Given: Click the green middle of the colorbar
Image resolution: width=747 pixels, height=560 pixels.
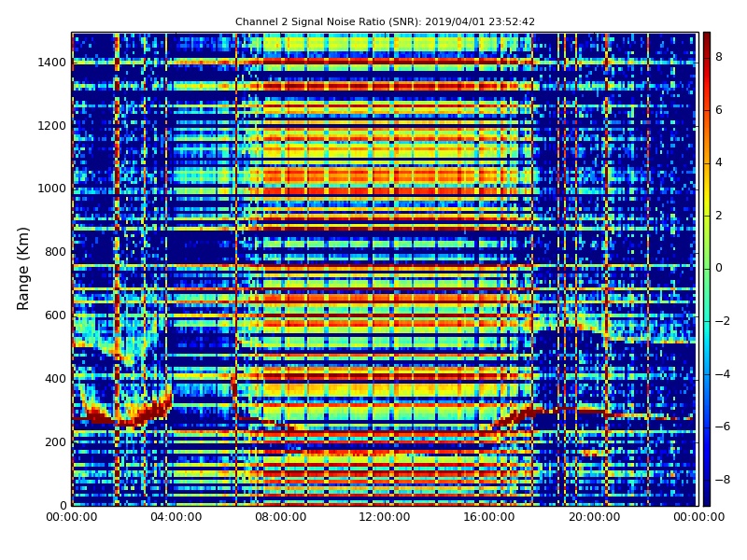Looking at the screenshot, I should (707, 269).
